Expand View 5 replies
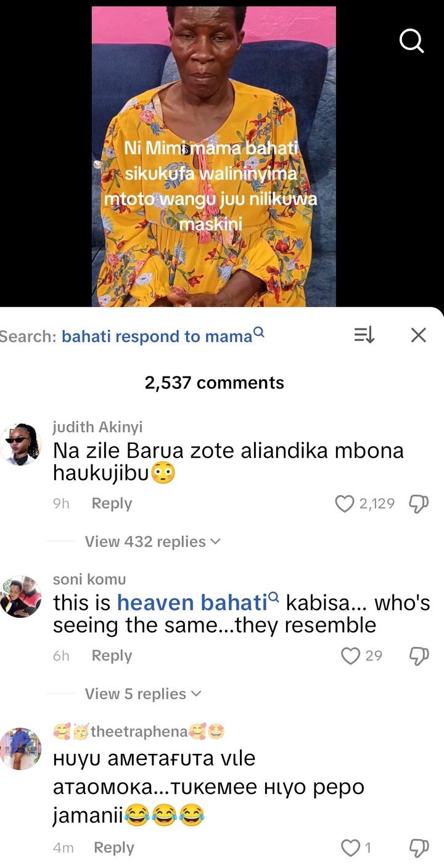 [143, 694]
